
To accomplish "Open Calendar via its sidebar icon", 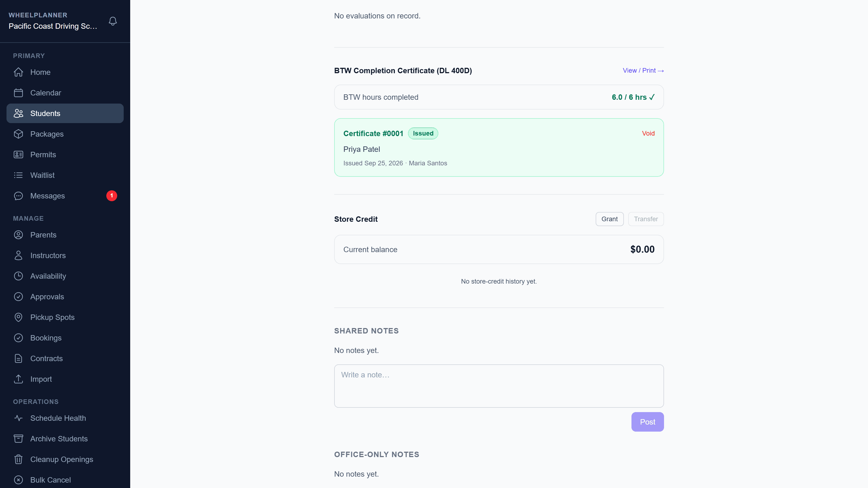I will (18, 93).
